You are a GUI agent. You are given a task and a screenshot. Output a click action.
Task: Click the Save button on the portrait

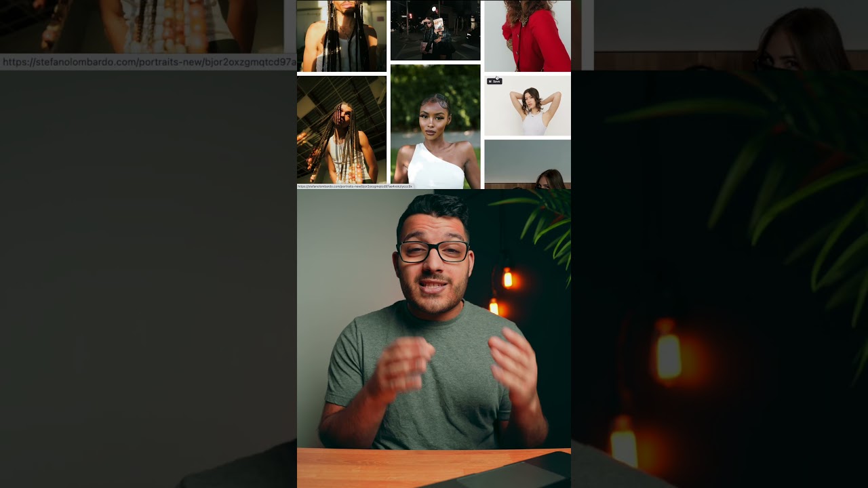(494, 81)
